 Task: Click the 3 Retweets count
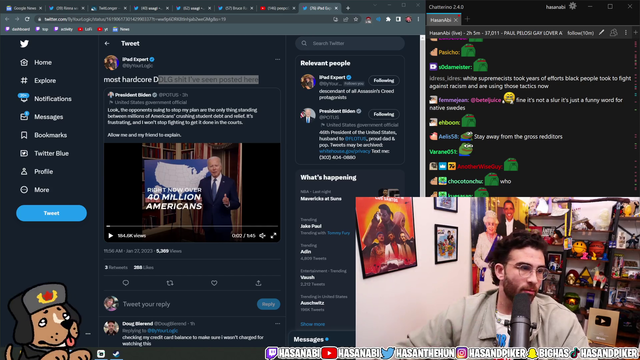point(116,267)
